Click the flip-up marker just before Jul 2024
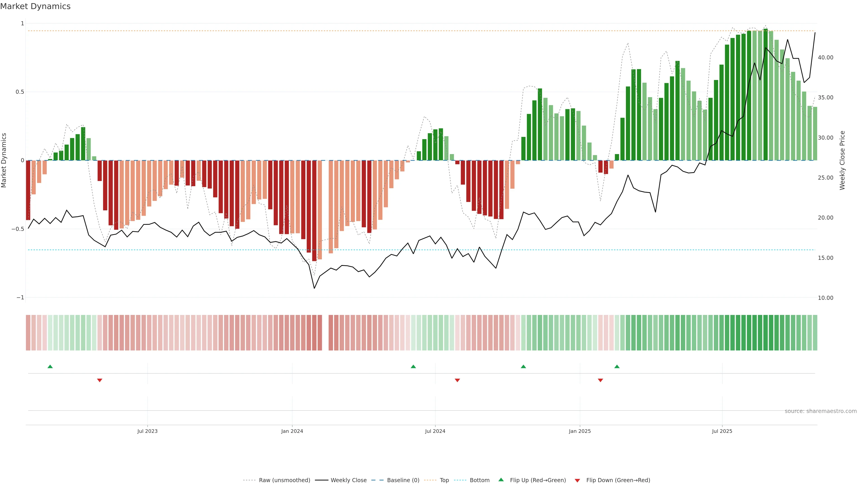The width and height of the screenshot is (868, 488). pos(413,366)
